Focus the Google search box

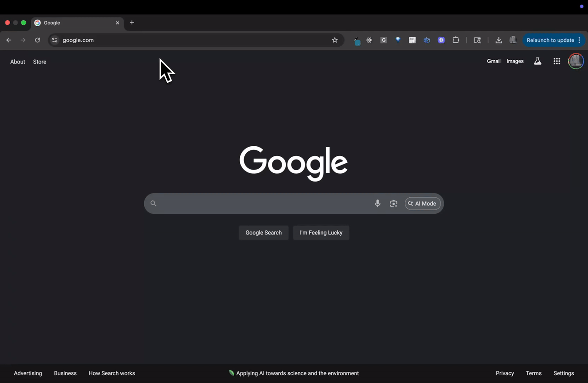pyautogui.click(x=294, y=204)
